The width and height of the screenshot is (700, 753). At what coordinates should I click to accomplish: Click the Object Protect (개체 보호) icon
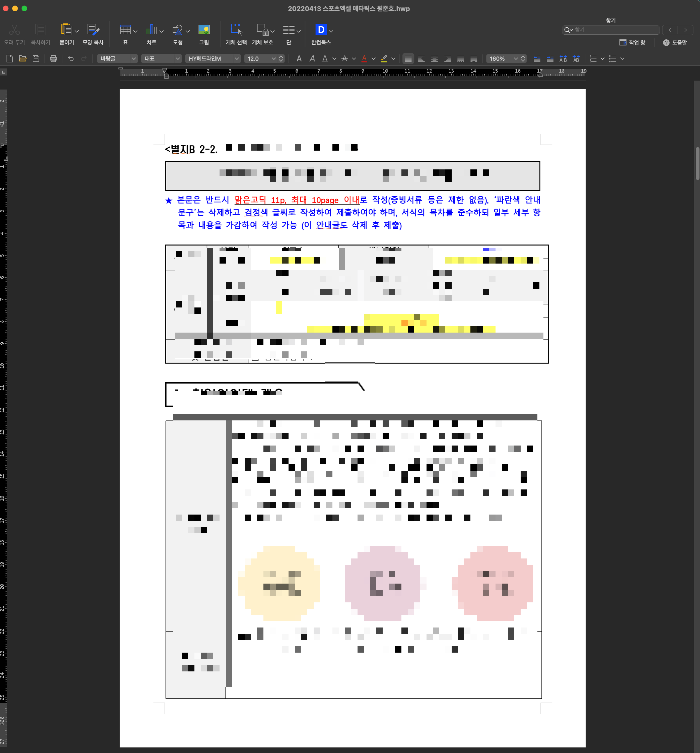[262, 30]
